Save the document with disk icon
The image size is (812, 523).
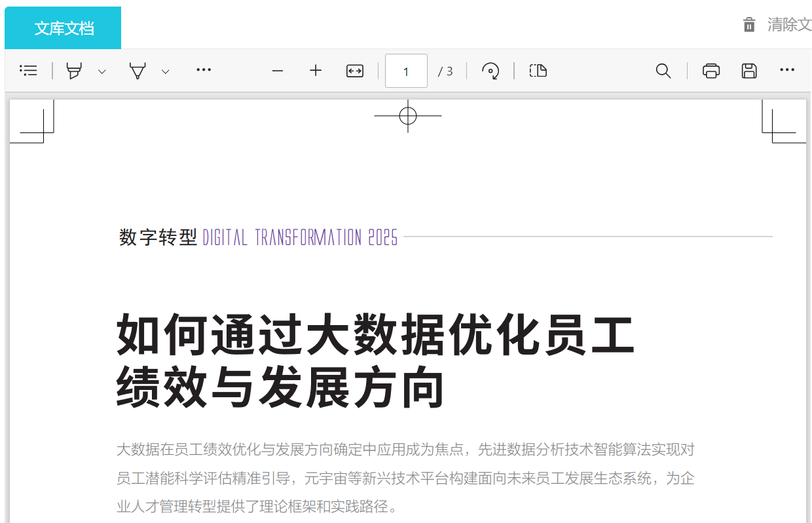pos(749,71)
